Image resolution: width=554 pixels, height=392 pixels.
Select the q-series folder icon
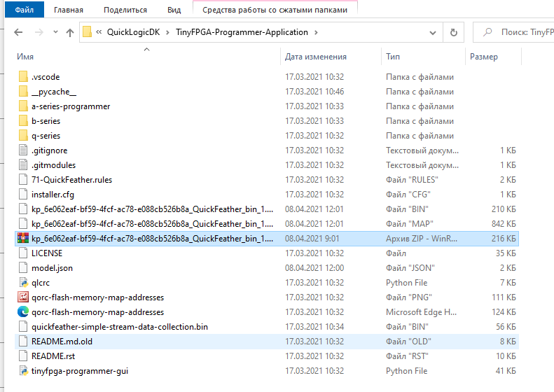[23, 136]
